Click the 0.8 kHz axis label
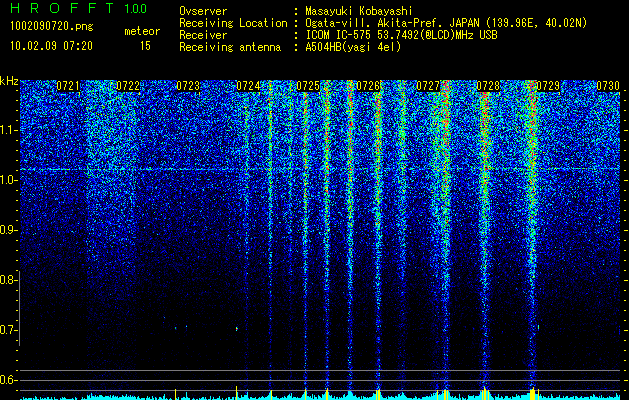Screen dimensions: 629x400 pyautogui.click(x=9, y=280)
